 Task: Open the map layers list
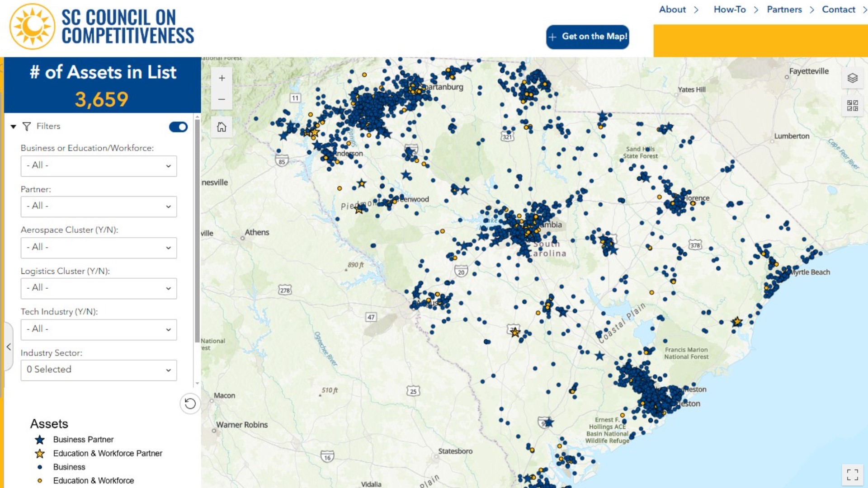(x=852, y=78)
